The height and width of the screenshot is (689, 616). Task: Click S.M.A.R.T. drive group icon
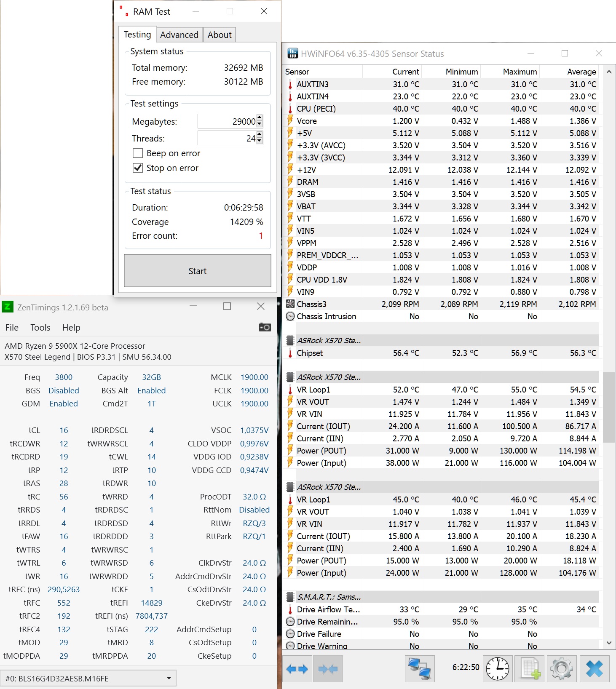pos(290,597)
